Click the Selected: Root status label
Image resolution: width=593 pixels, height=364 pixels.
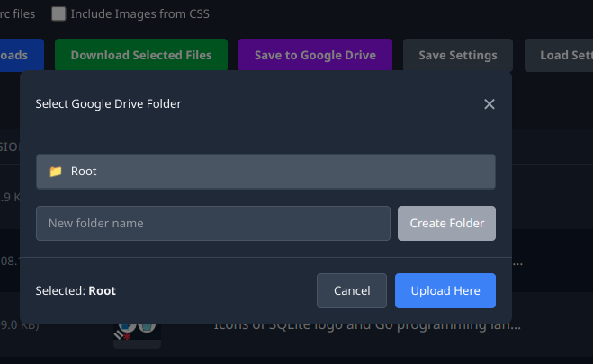[76, 290]
